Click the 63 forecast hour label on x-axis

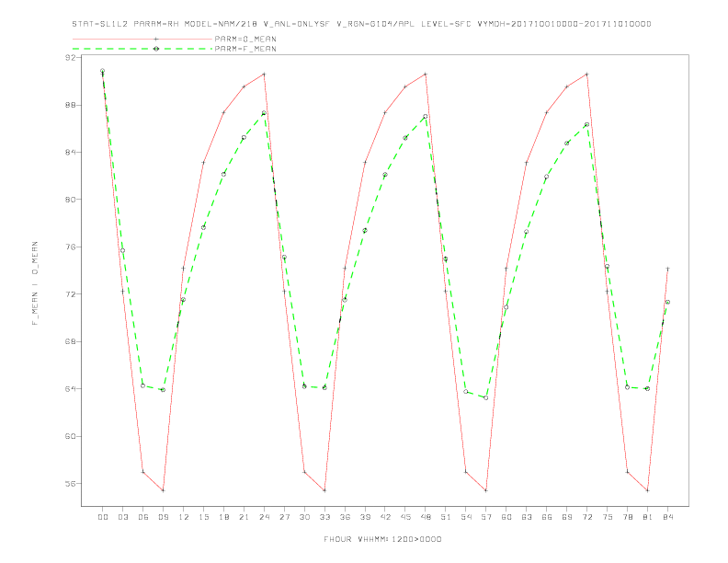click(527, 517)
